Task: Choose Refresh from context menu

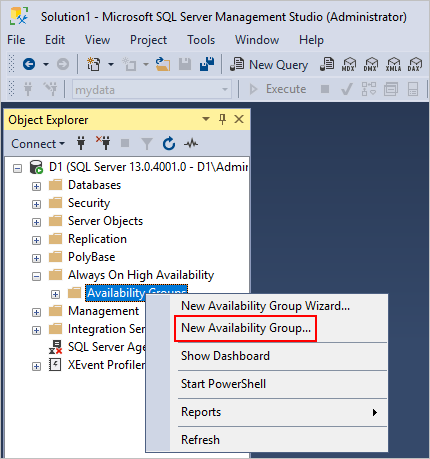Action: pyautogui.click(x=200, y=440)
